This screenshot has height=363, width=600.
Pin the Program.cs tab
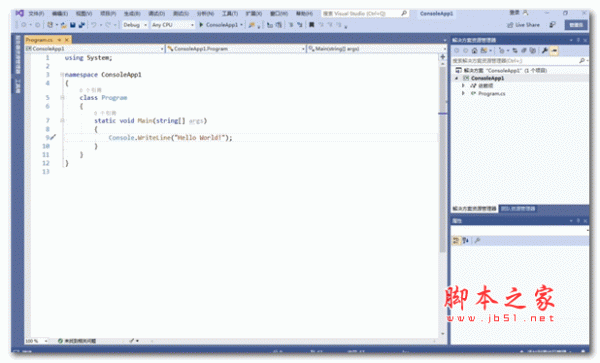click(59, 40)
